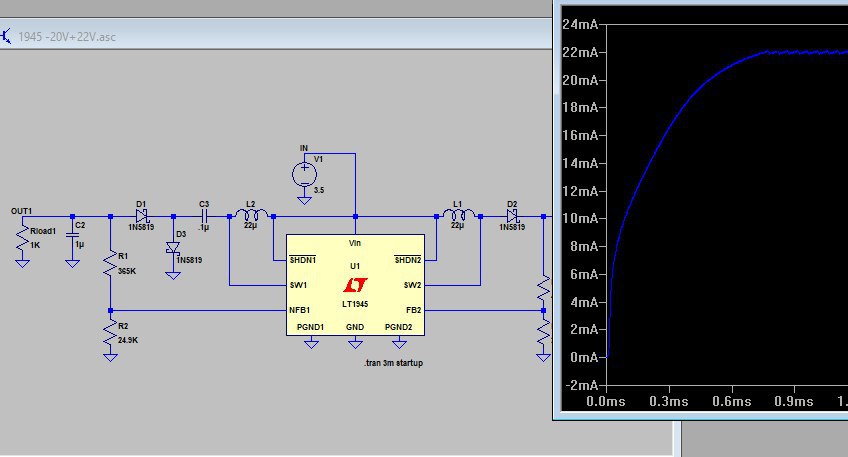Viewport: 848px width, 457px height.
Task: Click the 3.5 voltage value of V1
Action: [x=319, y=190]
